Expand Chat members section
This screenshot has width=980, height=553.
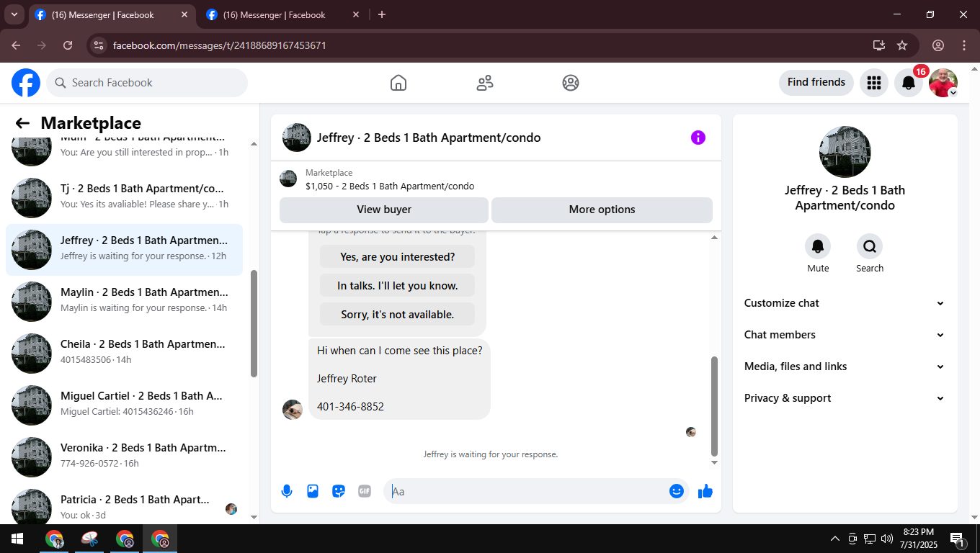coord(845,335)
